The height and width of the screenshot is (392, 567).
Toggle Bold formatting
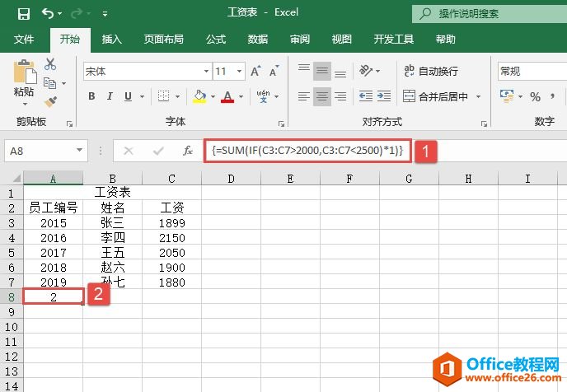tap(92, 97)
